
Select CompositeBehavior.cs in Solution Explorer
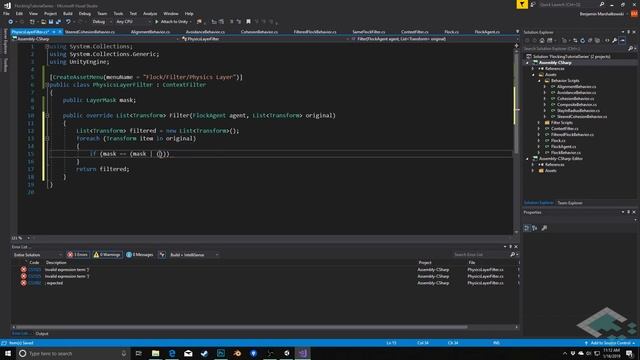click(x=576, y=105)
